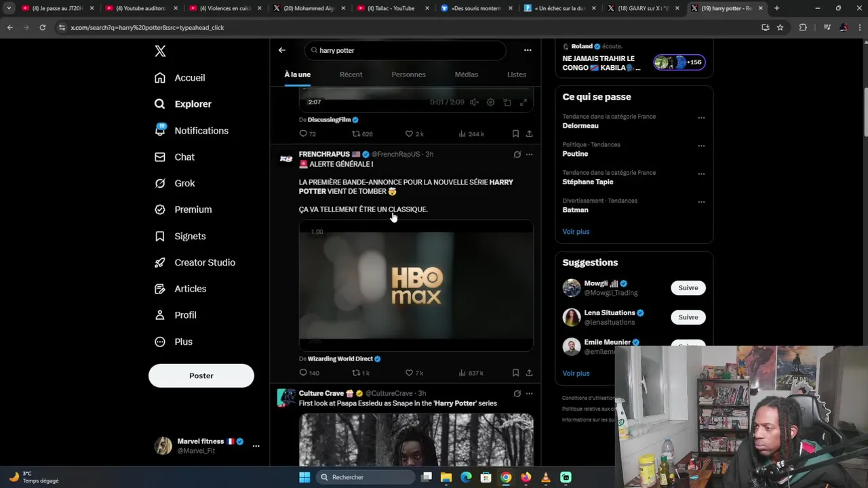Open Notifications in the sidebar

pos(191,131)
